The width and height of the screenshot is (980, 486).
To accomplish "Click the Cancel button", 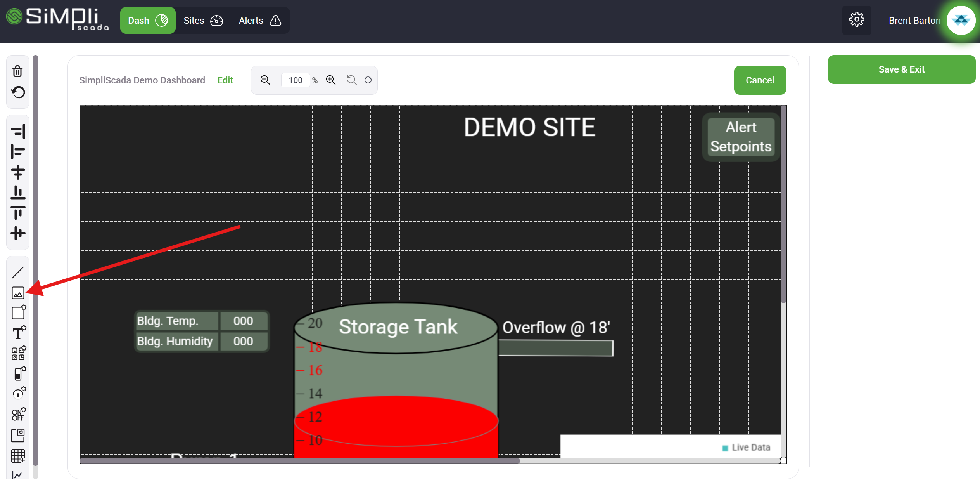I will click(760, 80).
